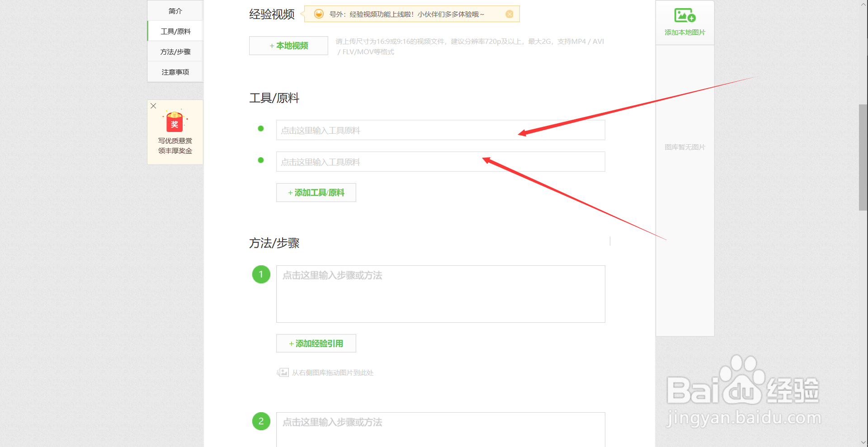Click the green step circle labeled 2
Screen dimensions: 868x447
point(261,421)
